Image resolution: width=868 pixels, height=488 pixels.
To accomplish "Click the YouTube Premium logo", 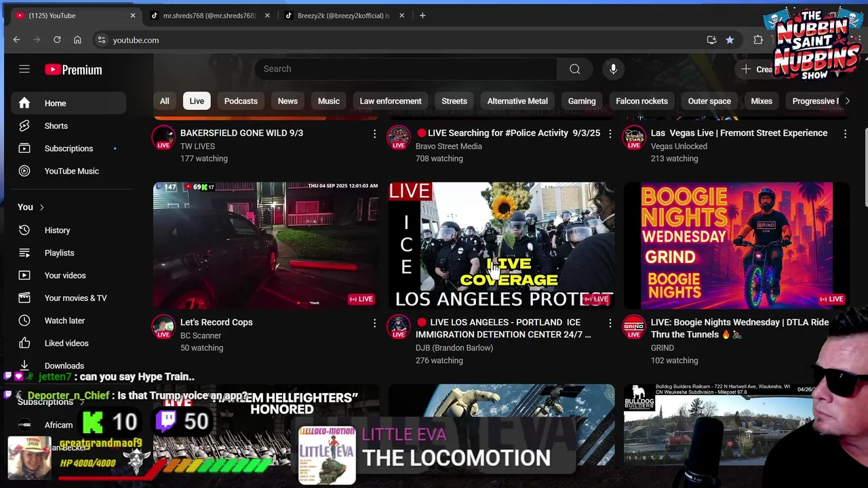I will (x=73, y=70).
